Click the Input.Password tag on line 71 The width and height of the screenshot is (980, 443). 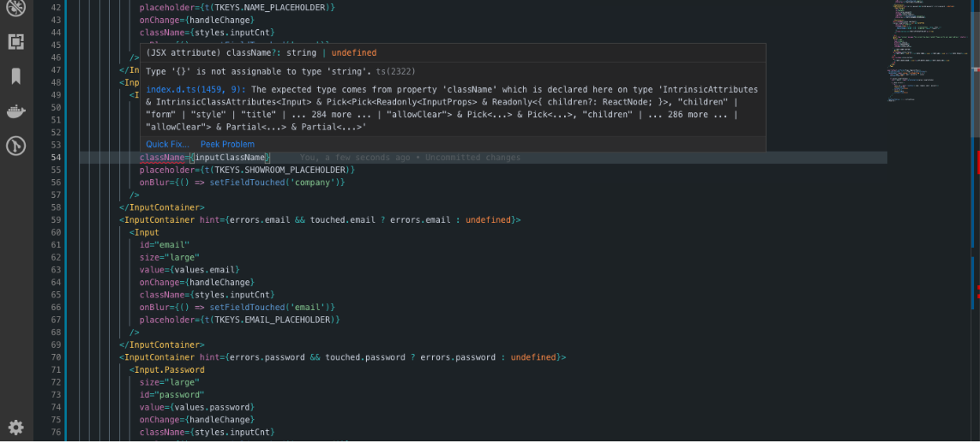coord(170,369)
